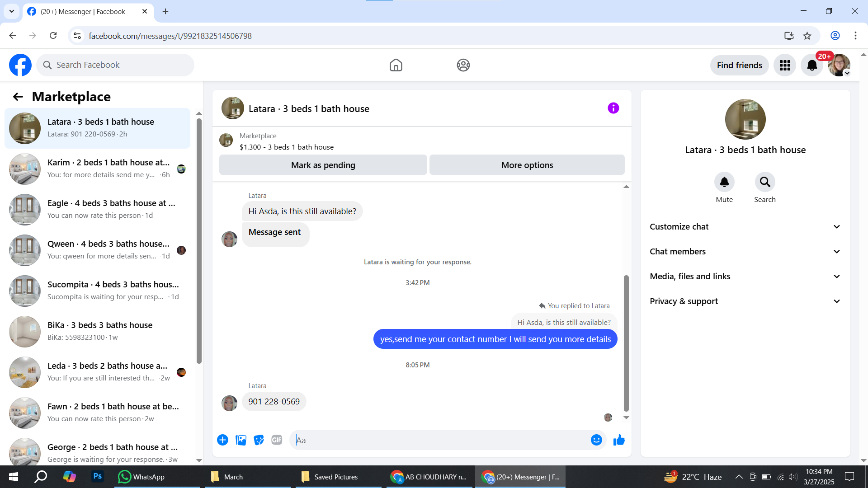Image resolution: width=868 pixels, height=488 pixels.
Task: Open Qween 4 beds 3 baths conversation
Action: 97,250
